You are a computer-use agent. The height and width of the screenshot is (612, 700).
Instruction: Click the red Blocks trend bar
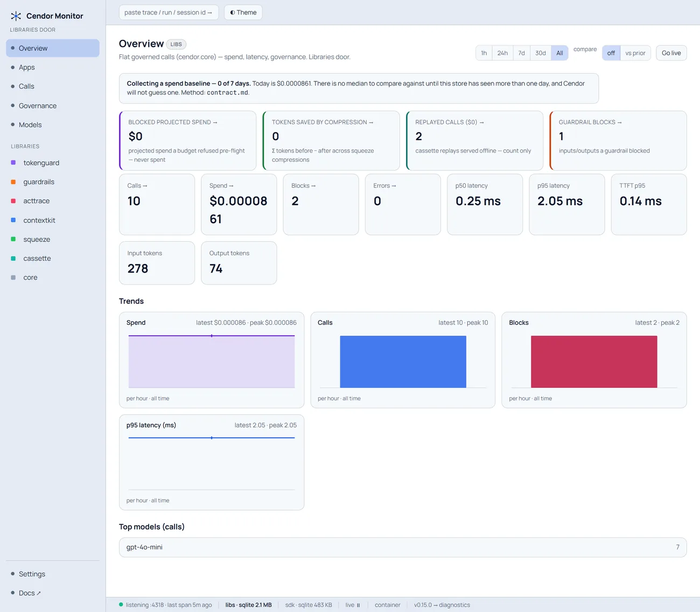594,361
